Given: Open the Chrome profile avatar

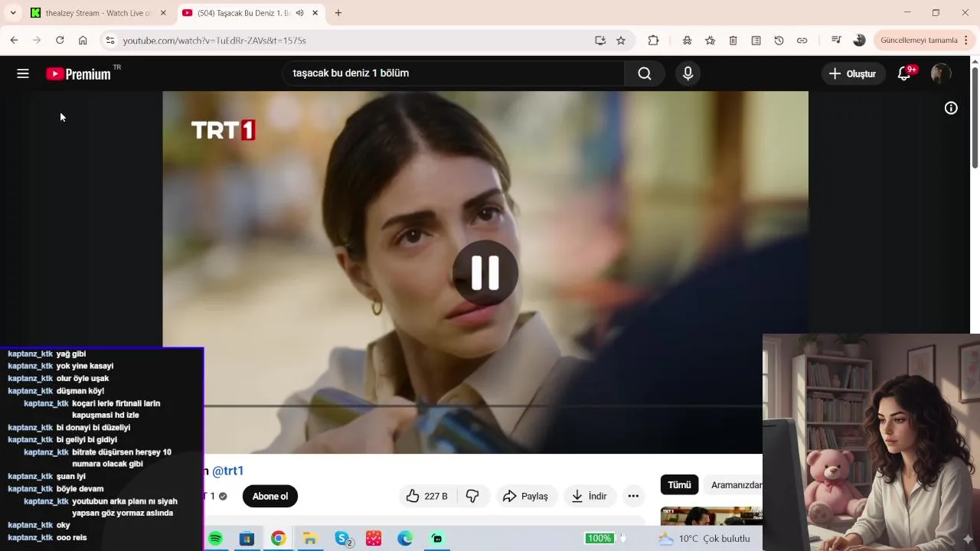Looking at the screenshot, I should click(859, 41).
